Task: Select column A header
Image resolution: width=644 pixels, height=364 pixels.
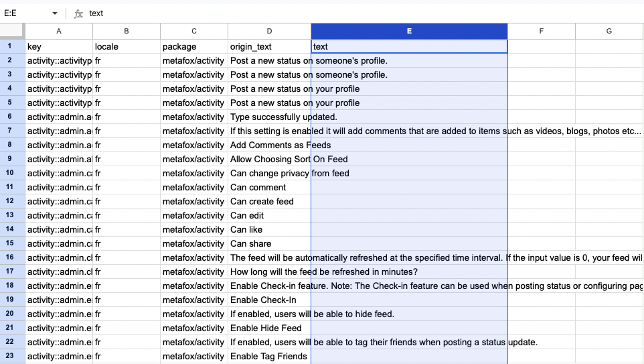Action: pos(59,32)
